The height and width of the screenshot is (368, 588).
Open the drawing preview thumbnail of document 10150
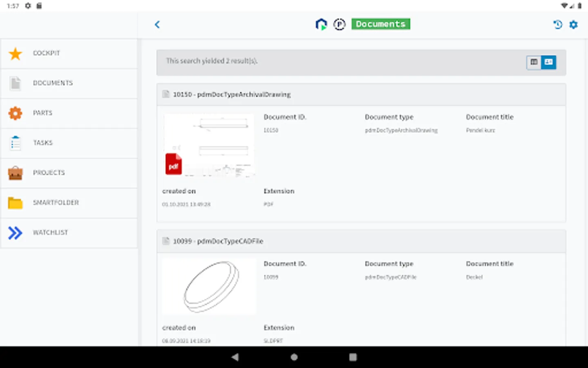pos(209,145)
